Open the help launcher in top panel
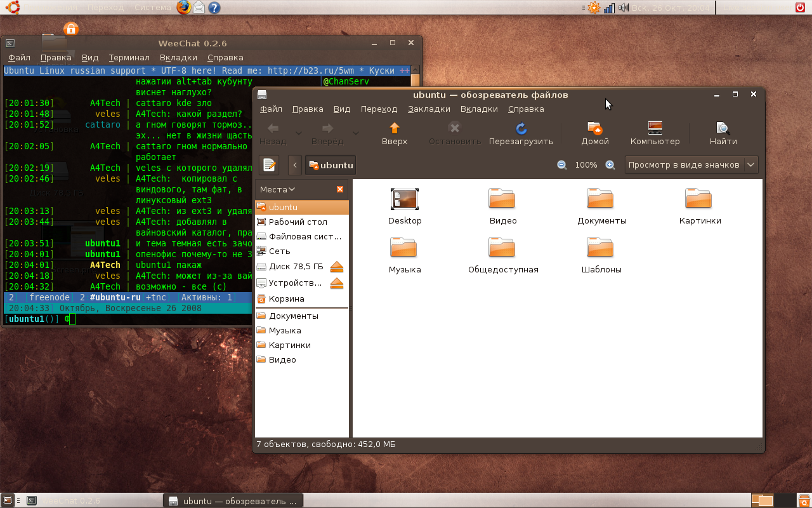812x508 pixels. [x=214, y=8]
